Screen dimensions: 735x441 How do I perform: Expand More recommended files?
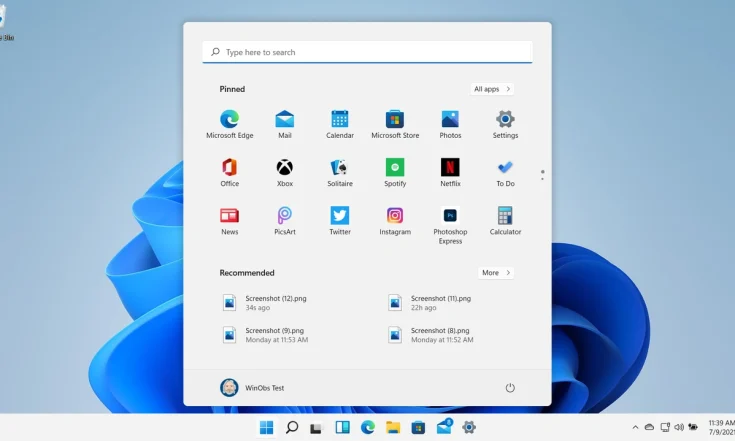click(x=495, y=272)
